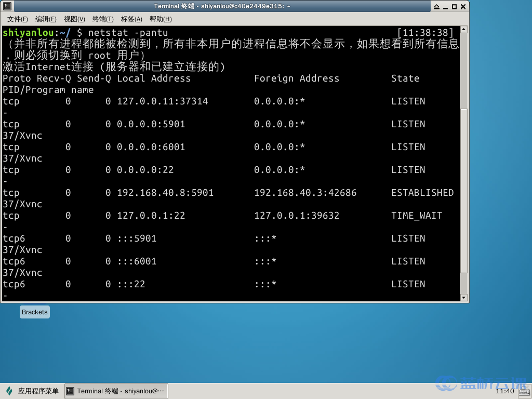Minimize the Terminal window

click(445, 6)
